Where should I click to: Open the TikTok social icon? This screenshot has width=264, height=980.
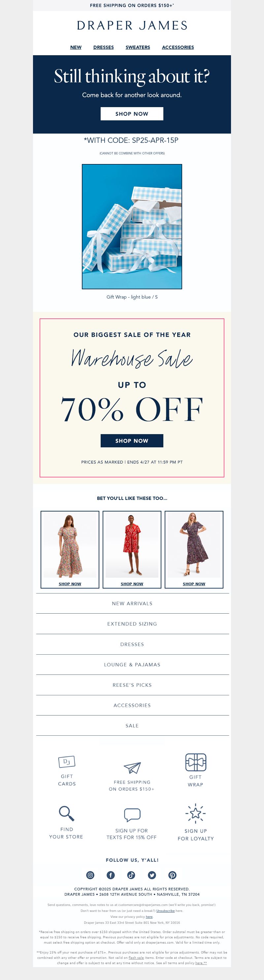131,875
